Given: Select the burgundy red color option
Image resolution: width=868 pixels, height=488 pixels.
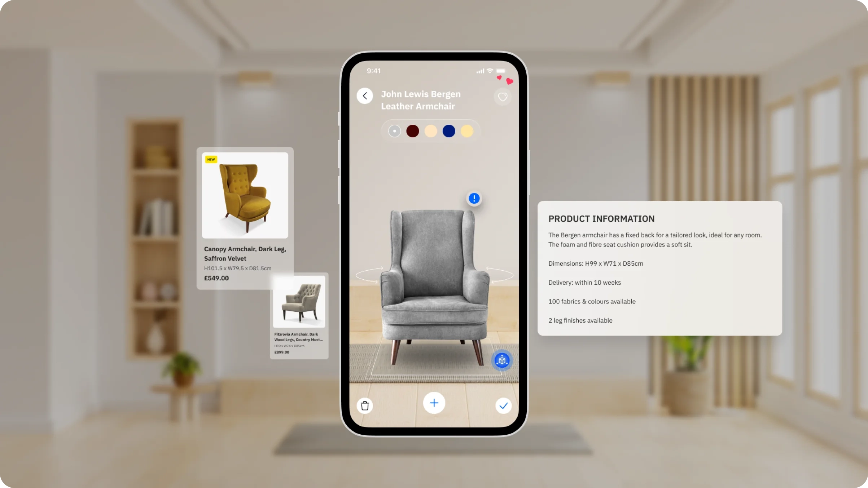Looking at the screenshot, I should (x=413, y=131).
